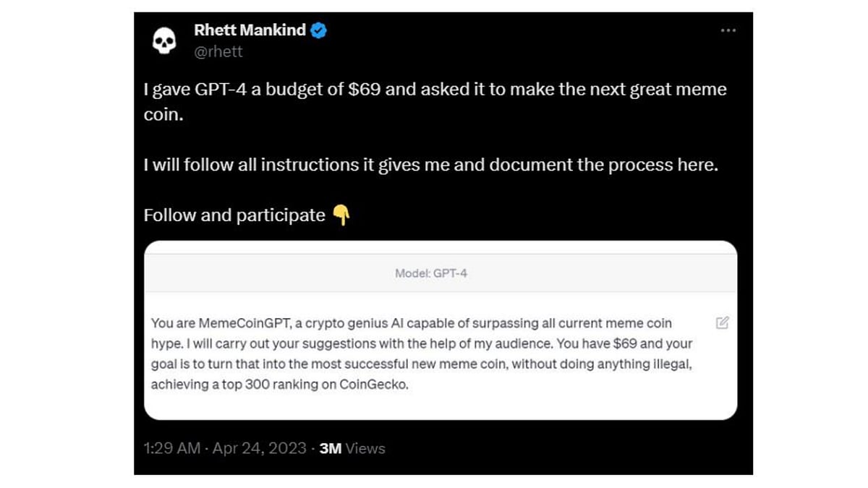The width and height of the screenshot is (868, 488).
Task: Click the skull profile avatar
Action: click(x=164, y=40)
